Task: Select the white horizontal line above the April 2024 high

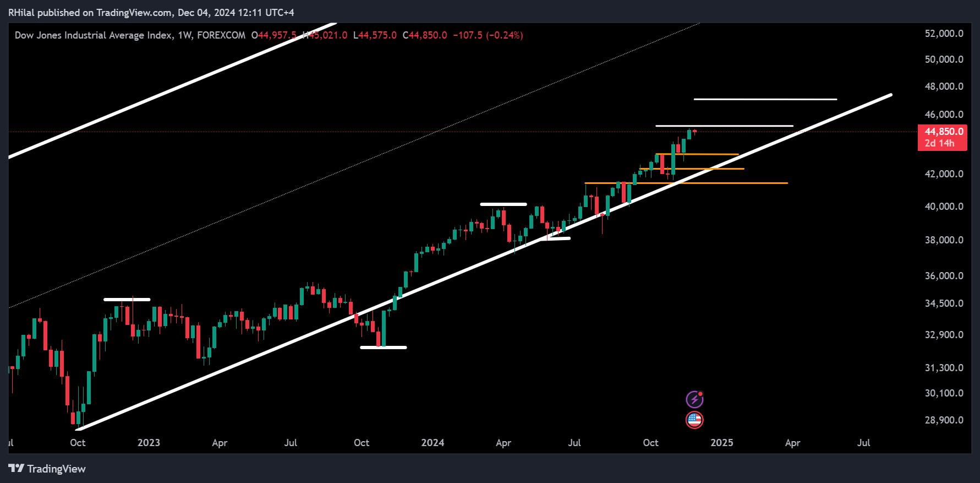Action: pyautogui.click(x=503, y=204)
